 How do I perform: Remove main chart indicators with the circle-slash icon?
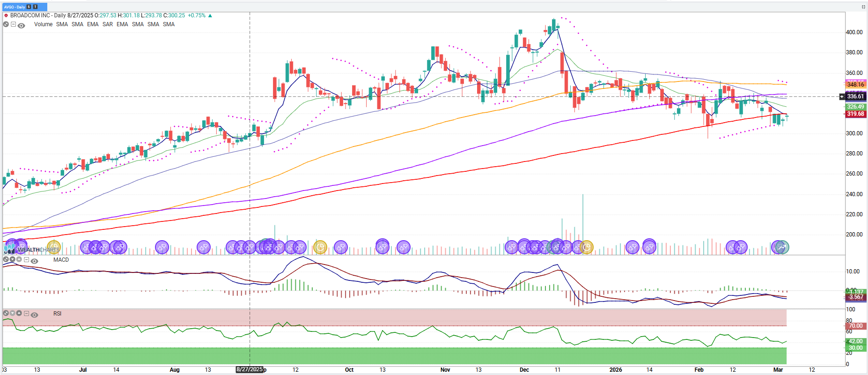[x=6, y=25]
